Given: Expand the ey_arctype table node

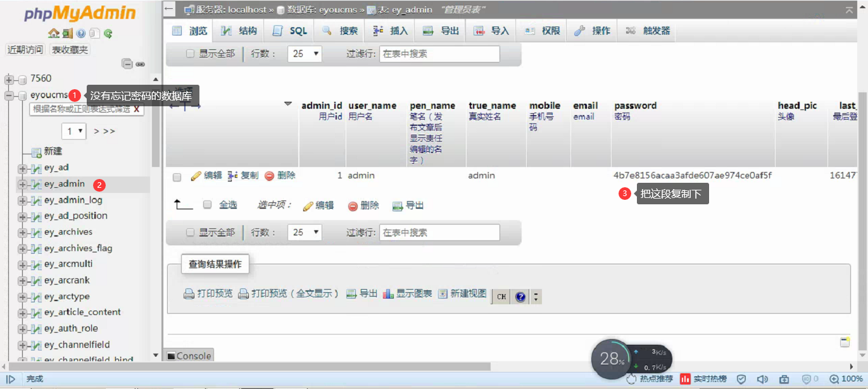Looking at the screenshot, I should coord(22,297).
